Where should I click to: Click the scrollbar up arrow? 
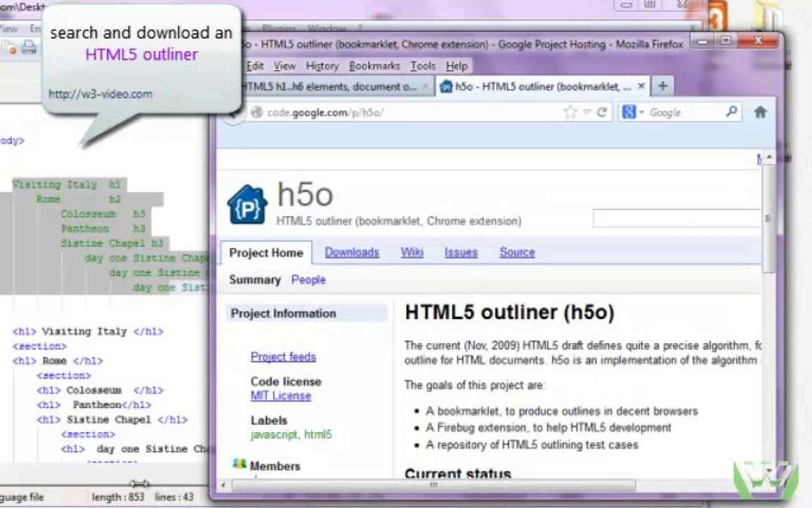pos(768,157)
